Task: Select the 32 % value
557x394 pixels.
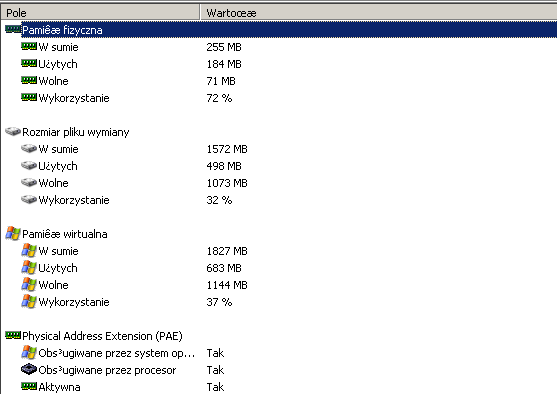Action: tap(219, 200)
